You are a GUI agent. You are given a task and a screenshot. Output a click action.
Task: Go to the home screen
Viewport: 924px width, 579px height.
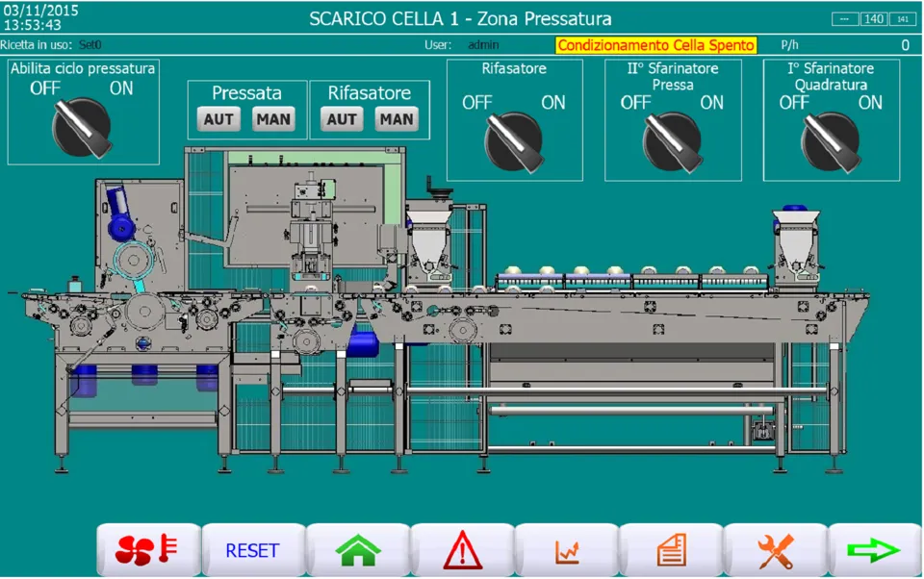point(358,550)
